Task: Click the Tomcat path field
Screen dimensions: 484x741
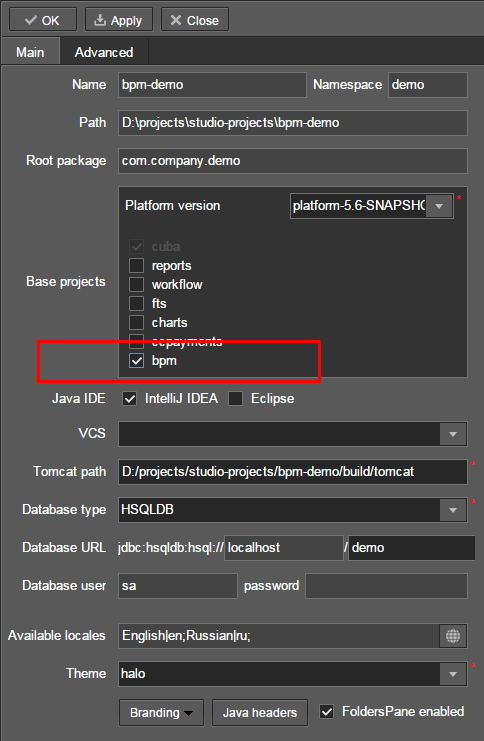Action: point(293,472)
